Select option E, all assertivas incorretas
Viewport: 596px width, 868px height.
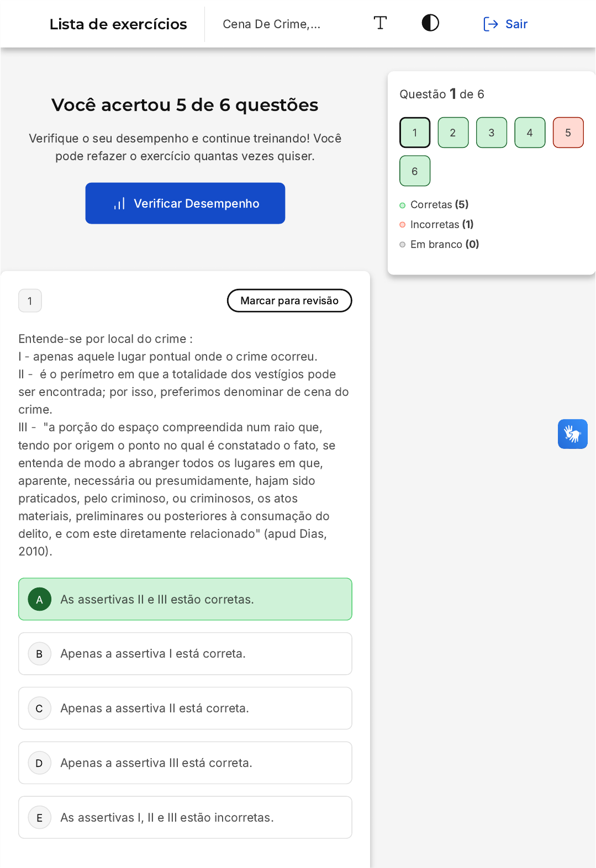tap(185, 817)
